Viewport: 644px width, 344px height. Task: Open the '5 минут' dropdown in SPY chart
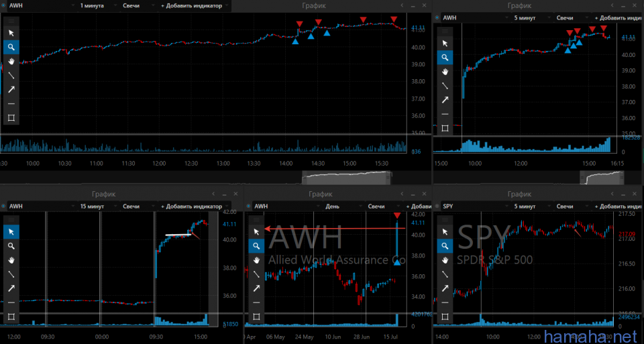click(x=531, y=207)
